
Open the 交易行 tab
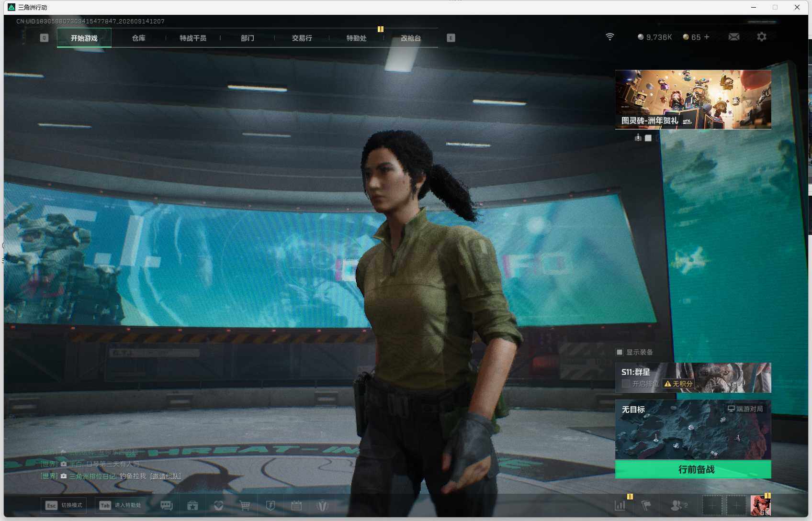302,38
